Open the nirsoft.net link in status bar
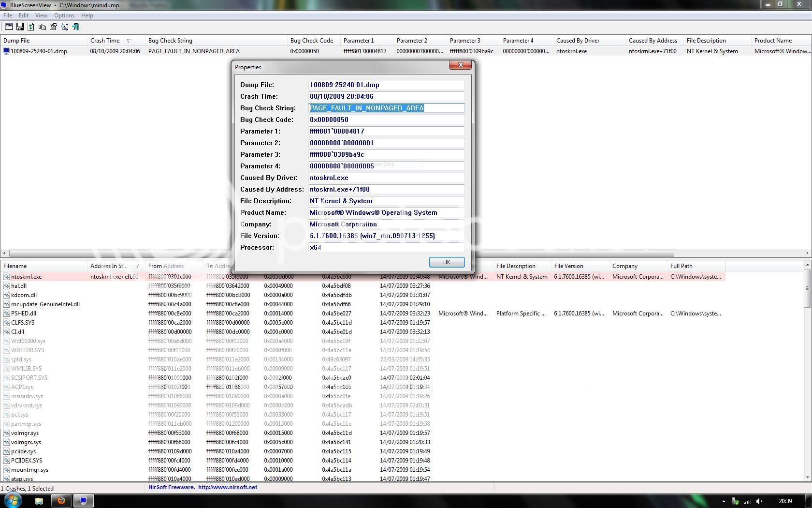 pyautogui.click(x=228, y=487)
